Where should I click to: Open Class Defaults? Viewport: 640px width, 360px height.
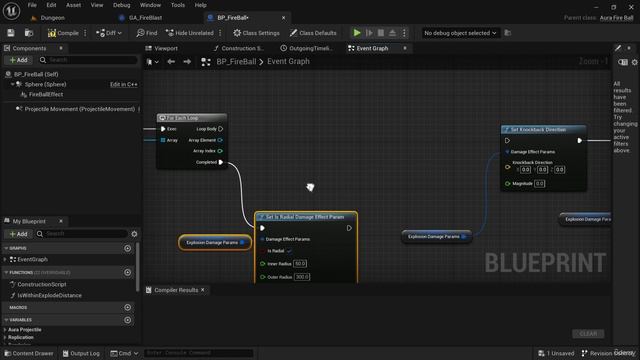pos(313,33)
